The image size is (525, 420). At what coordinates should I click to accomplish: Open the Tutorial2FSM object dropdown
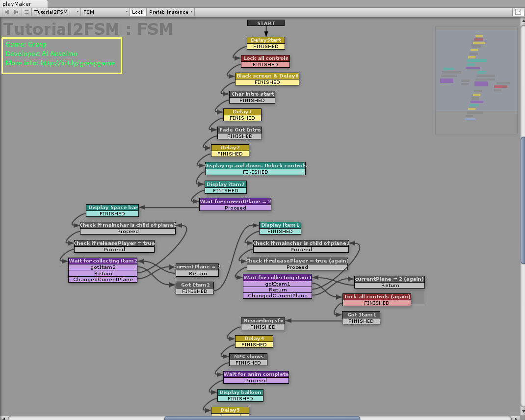click(56, 12)
